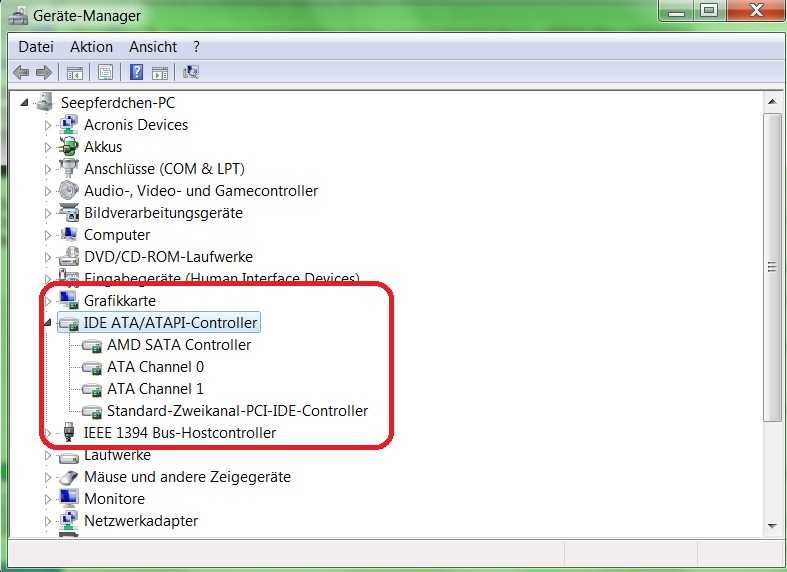Maximize the Geräte-Manager window
Image resolution: width=787 pixels, height=572 pixels.
pos(709,11)
